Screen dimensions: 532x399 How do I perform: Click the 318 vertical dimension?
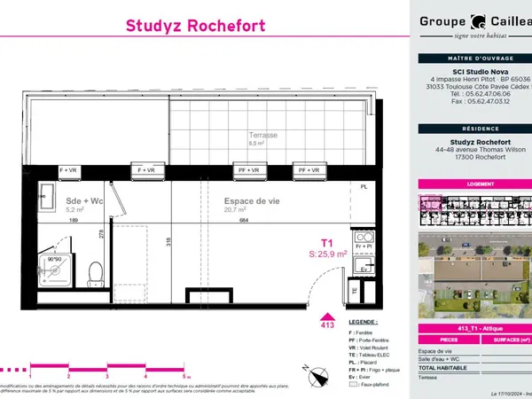[168, 241]
